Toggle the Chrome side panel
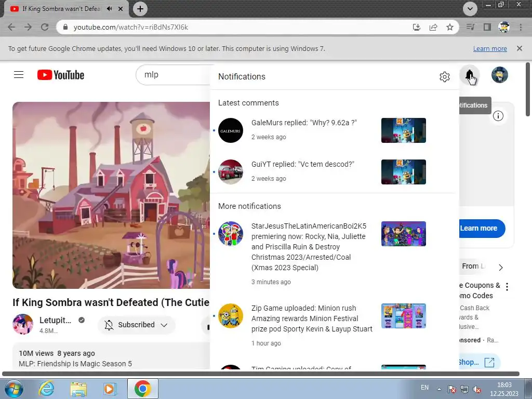 click(x=487, y=27)
